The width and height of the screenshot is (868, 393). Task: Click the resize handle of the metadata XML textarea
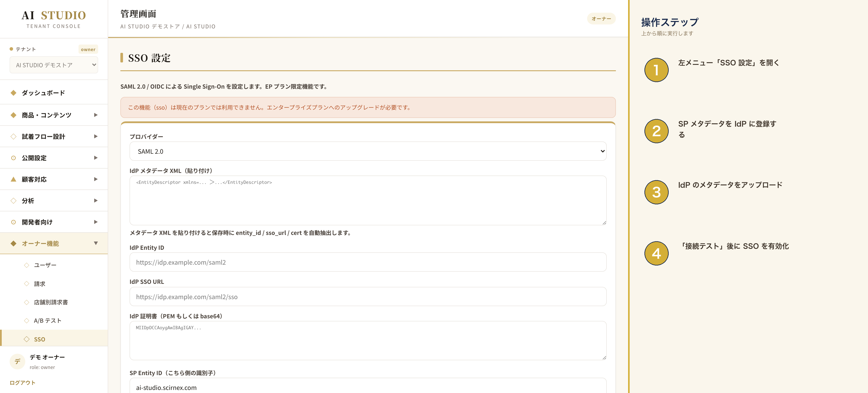(x=604, y=223)
